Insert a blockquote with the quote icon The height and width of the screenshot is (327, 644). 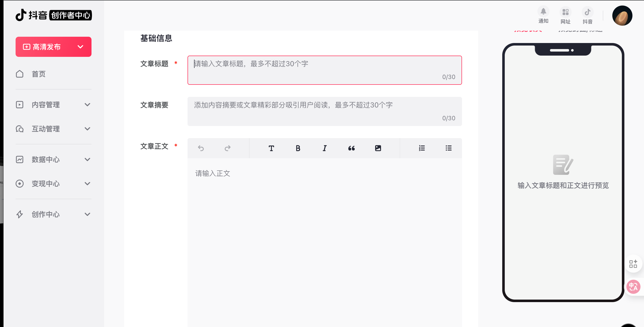tap(351, 148)
